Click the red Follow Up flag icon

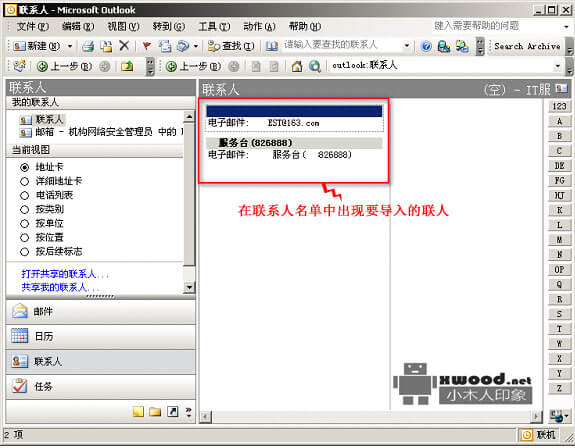(146, 46)
